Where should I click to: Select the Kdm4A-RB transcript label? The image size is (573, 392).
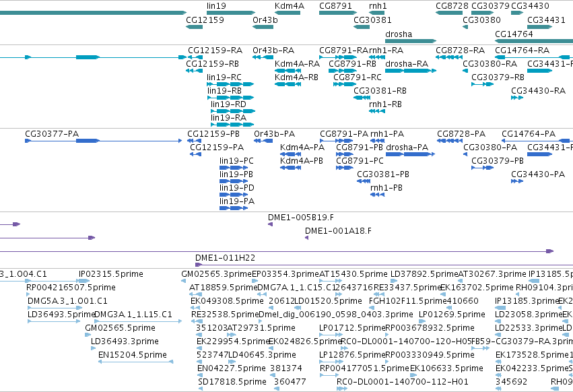point(296,77)
